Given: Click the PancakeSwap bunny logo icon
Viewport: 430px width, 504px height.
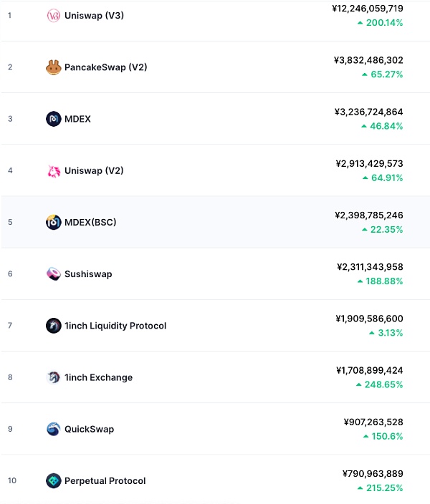Looking at the screenshot, I should pyautogui.click(x=54, y=67).
